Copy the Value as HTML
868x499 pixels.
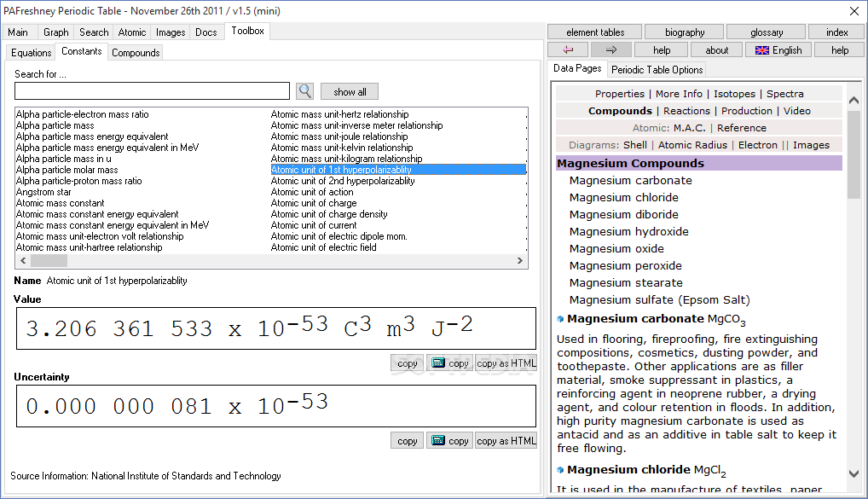coord(506,363)
